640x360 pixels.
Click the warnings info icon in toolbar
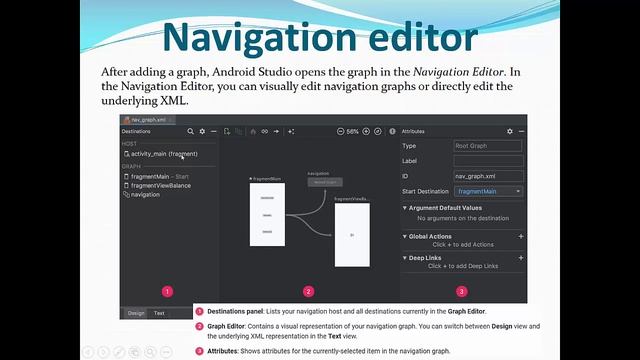(392, 131)
